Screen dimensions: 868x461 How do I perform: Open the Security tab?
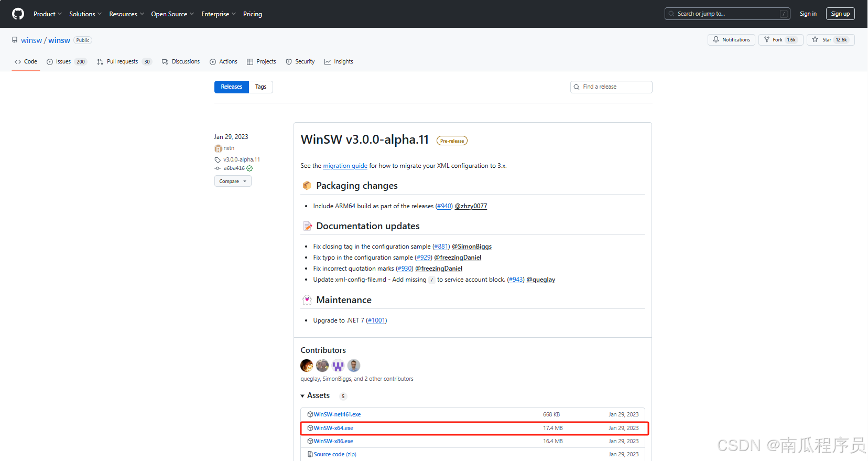coord(300,62)
